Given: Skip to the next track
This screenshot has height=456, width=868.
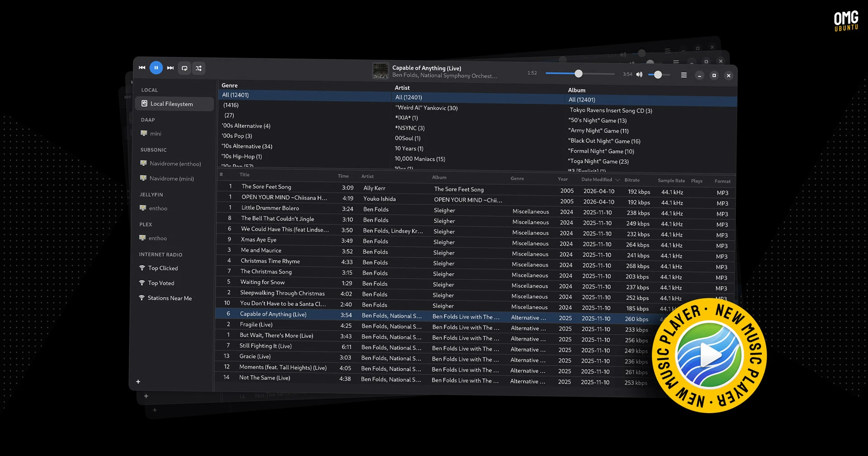Looking at the screenshot, I should pyautogui.click(x=170, y=67).
